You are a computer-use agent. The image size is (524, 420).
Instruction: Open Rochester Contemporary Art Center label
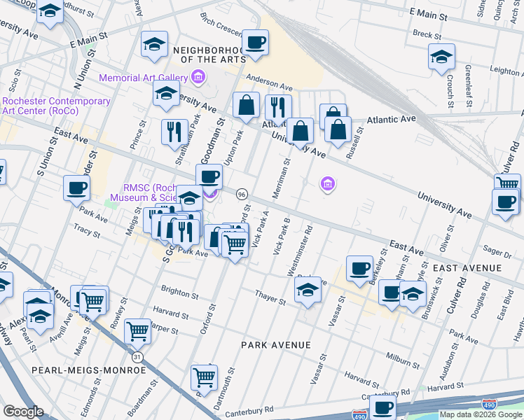(56, 106)
